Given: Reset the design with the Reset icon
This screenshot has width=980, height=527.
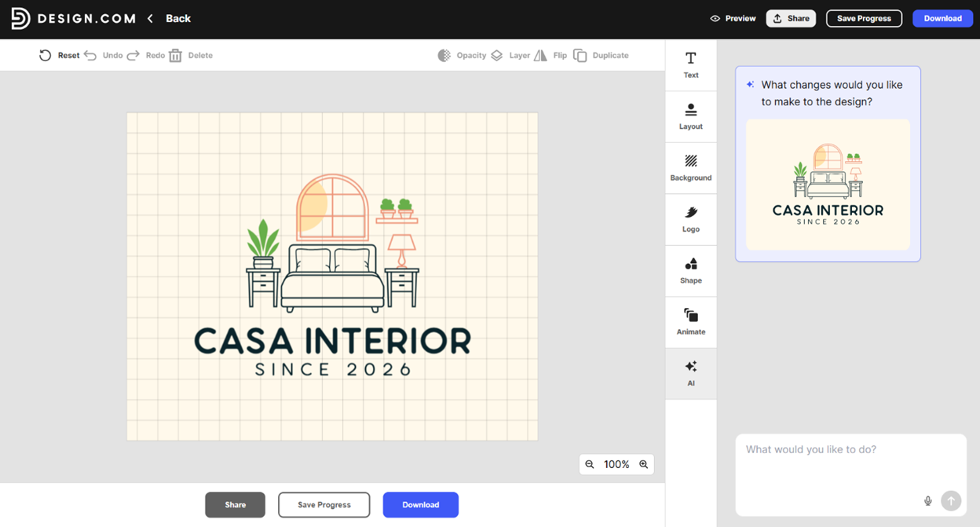Looking at the screenshot, I should pos(45,55).
